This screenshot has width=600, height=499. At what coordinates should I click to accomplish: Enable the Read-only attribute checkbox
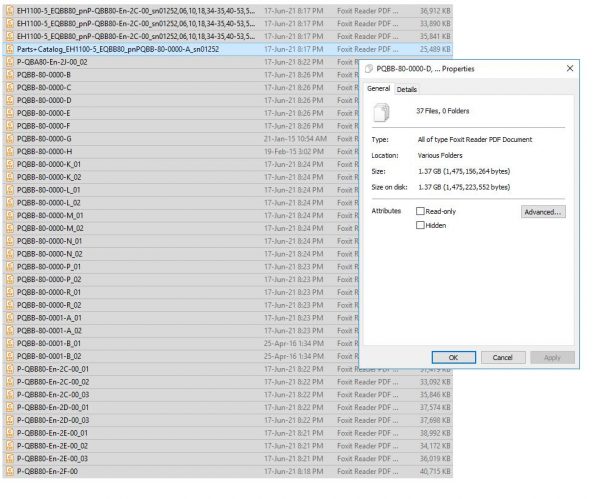[420, 211]
